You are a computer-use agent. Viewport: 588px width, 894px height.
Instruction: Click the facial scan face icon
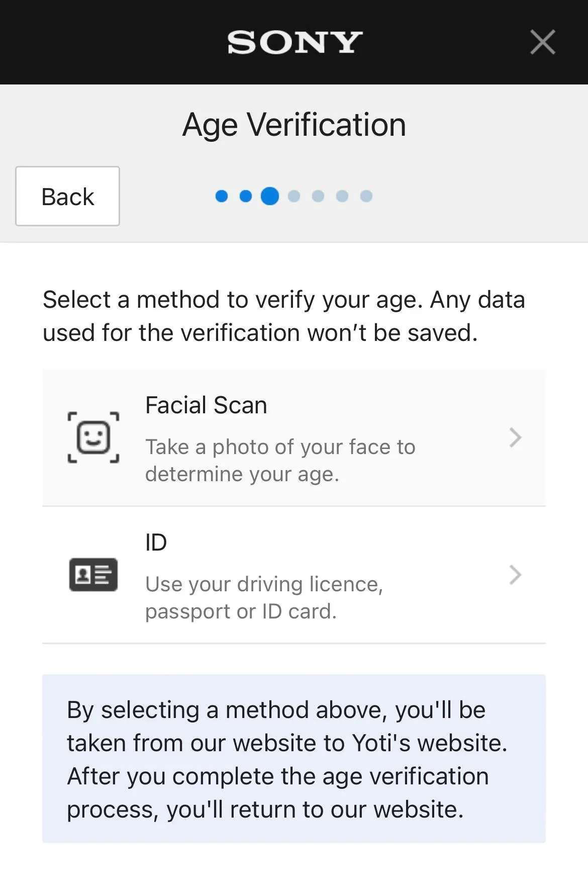(x=93, y=437)
